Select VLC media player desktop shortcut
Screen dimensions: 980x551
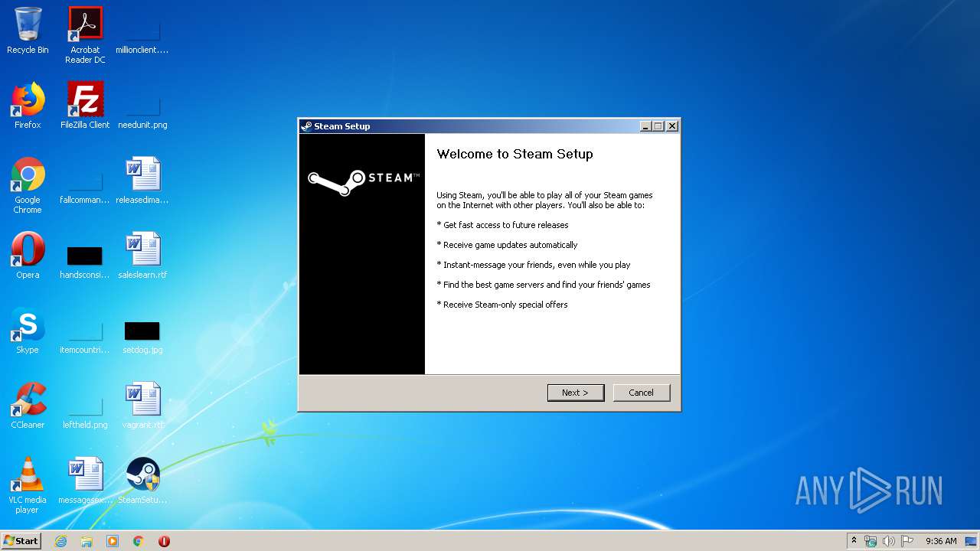[28, 485]
